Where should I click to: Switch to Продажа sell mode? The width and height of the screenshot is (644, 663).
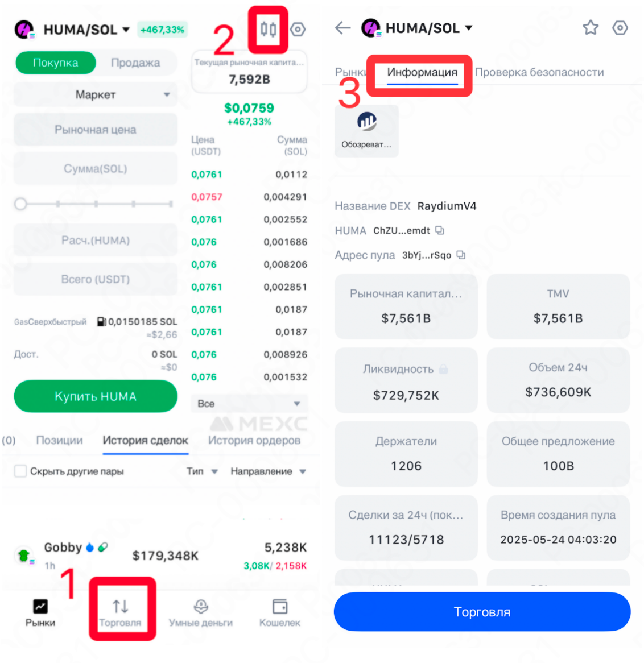135,63
